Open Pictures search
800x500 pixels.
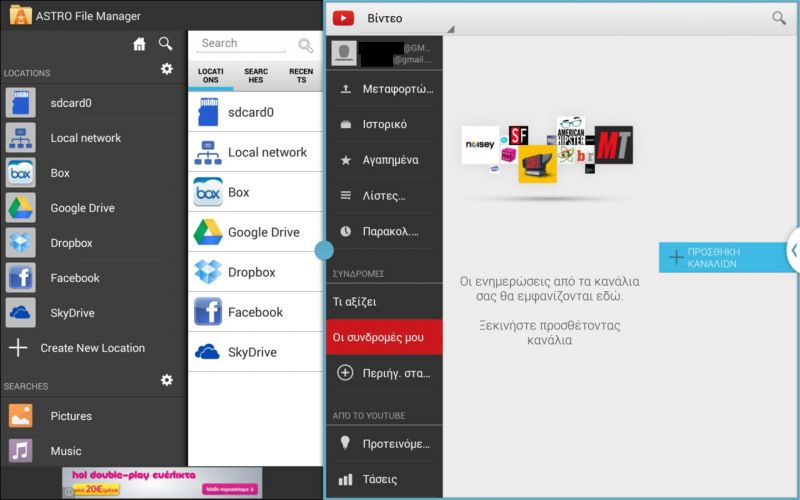[93, 416]
